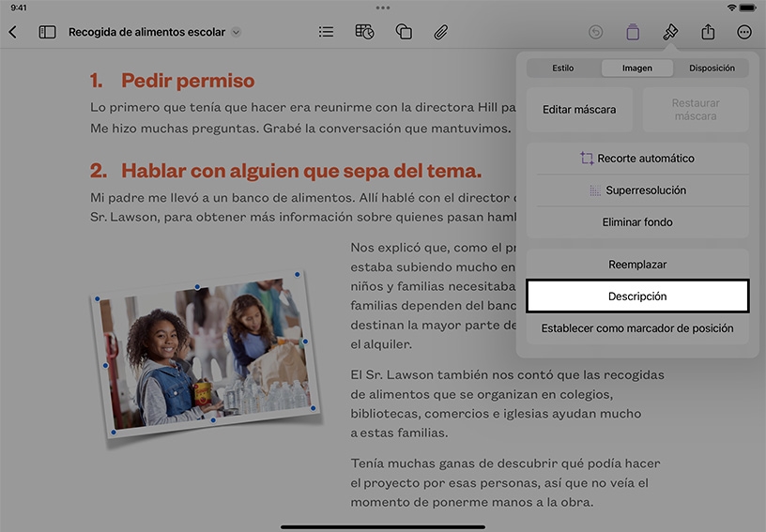Switch to the Disposición tab
The height and width of the screenshot is (532, 766).
(x=712, y=68)
